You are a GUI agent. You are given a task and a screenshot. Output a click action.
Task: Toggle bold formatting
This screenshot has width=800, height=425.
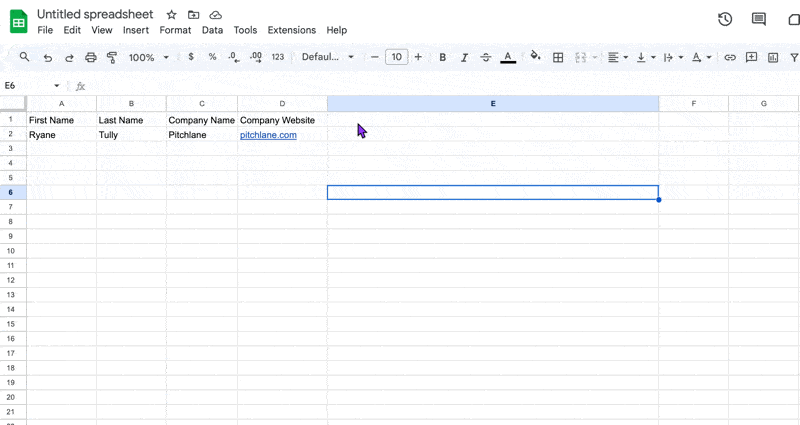pyautogui.click(x=442, y=57)
